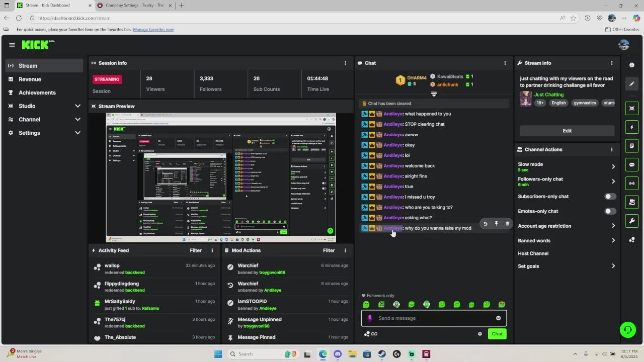This screenshot has height=362, width=644.
Task: Open the hamburger menu next to Kick logo
Action: point(12,45)
